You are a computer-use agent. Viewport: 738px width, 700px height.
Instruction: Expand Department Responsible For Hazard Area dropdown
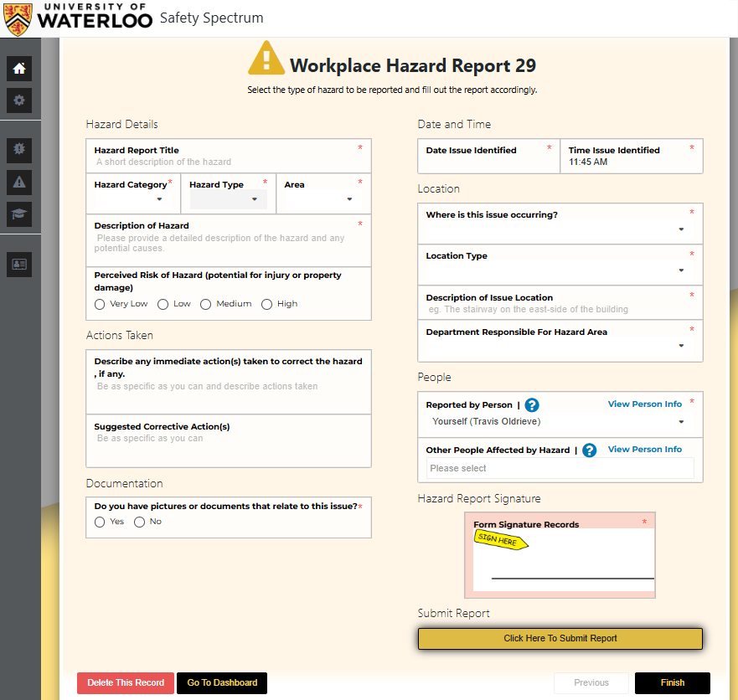click(x=560, y=346)
